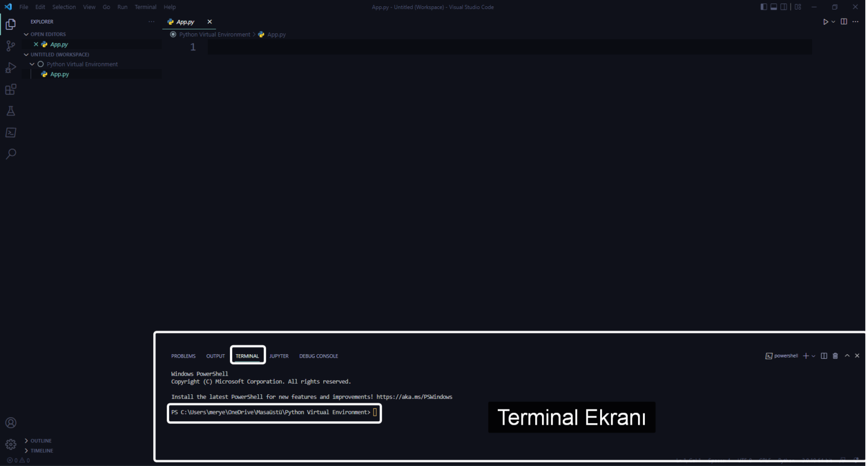Maximize the terminal panel size
This screenshot has width=868, height=466.
[x=847, y=355]
